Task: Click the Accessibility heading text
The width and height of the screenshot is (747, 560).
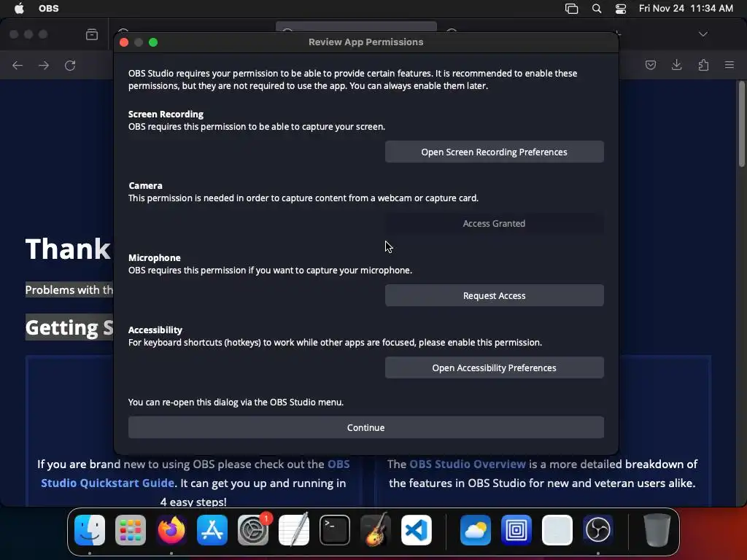Action: pyautogui.click(x=155, y=330)
